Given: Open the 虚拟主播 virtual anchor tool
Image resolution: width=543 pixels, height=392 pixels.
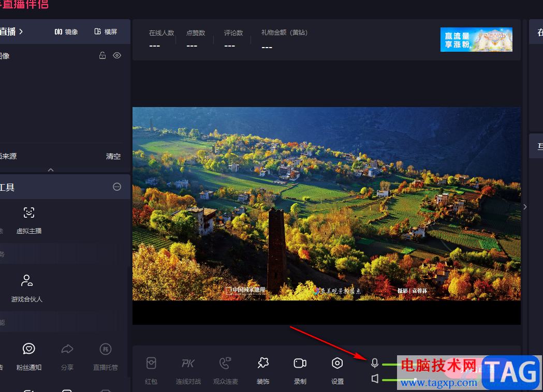Looking at the screenshot, I should (x=29, y=220).
